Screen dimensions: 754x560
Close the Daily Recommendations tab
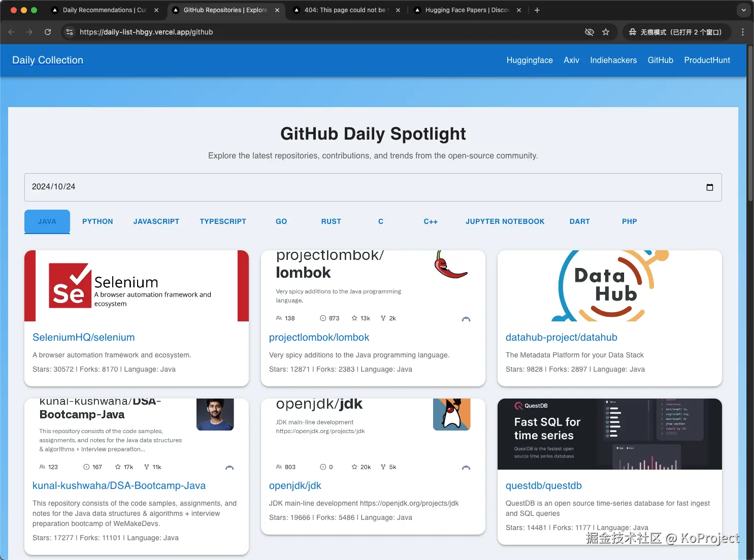click(156, 10)
